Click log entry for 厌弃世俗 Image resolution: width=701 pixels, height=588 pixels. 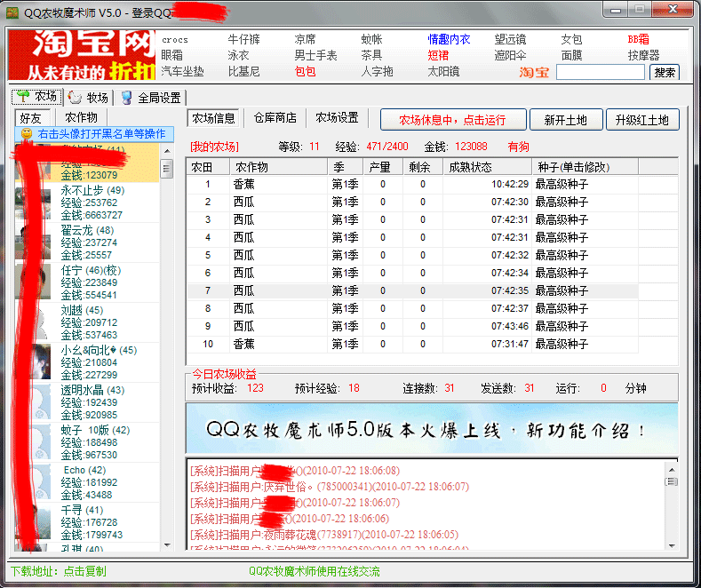coord(330,487)
